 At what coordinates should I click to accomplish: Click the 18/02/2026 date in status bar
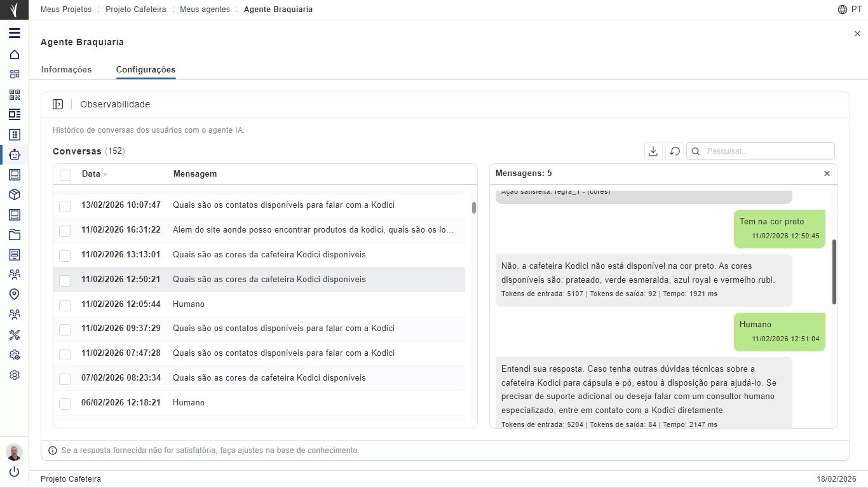click(x=836, y=479)
